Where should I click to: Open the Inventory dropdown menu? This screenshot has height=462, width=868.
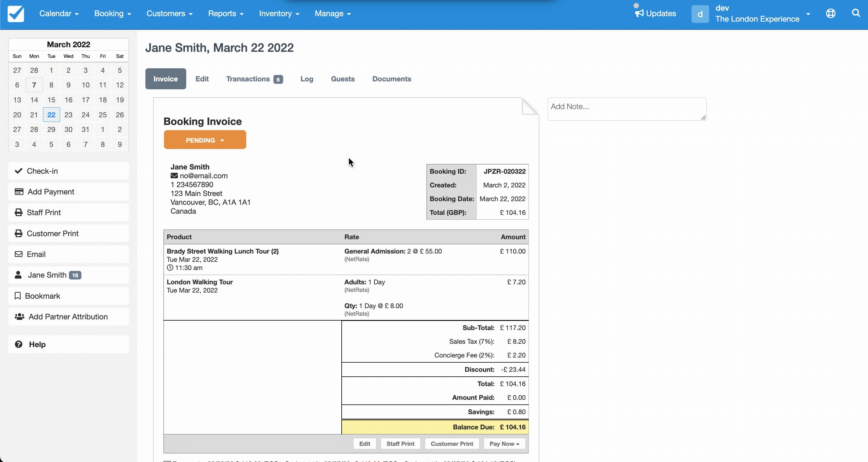pyautogui.click(x=279, y=13)
